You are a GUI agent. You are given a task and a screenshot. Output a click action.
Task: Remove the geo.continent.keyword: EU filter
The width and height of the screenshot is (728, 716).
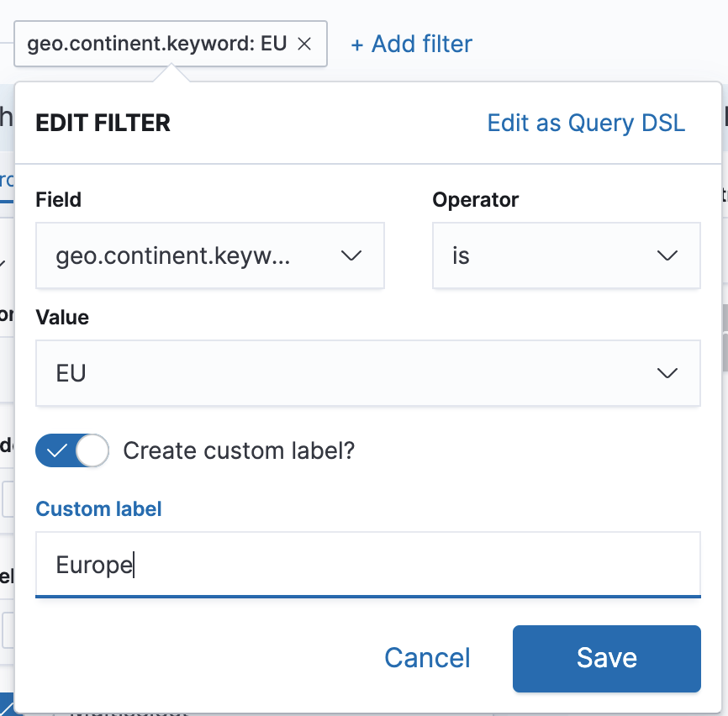pyautogui.click(x=303, y=44)
